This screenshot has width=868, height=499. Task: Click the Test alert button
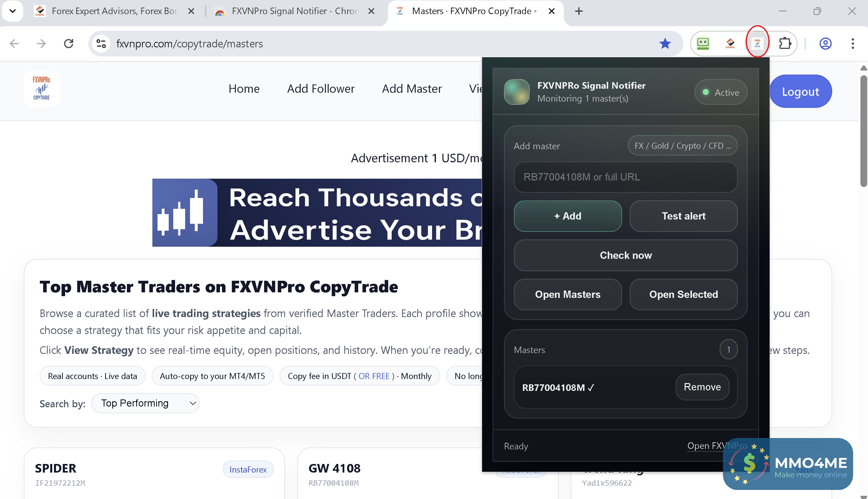[x=683, y=216]
